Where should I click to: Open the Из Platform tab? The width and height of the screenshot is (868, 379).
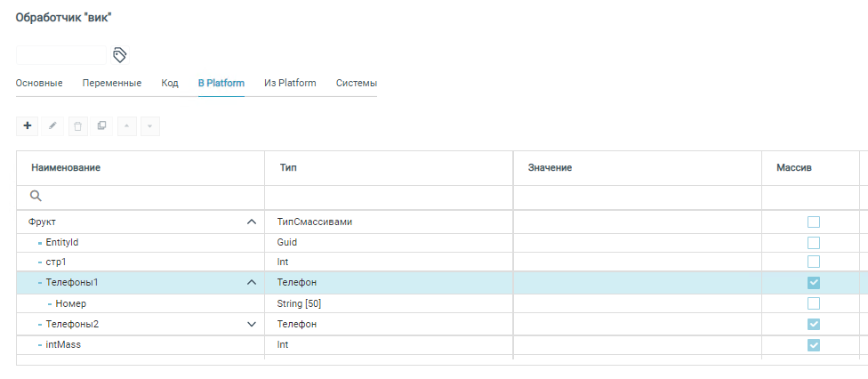coord(290,84)
